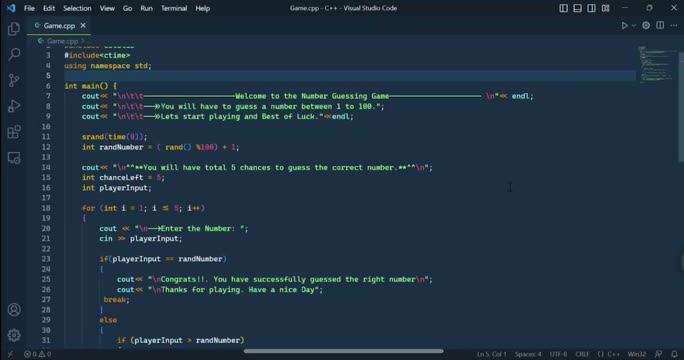Open the Search view in the activity bar

coord(14,54)
